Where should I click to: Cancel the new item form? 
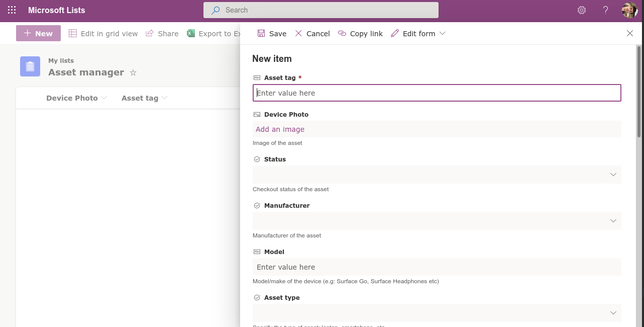(x=312, y=34)
